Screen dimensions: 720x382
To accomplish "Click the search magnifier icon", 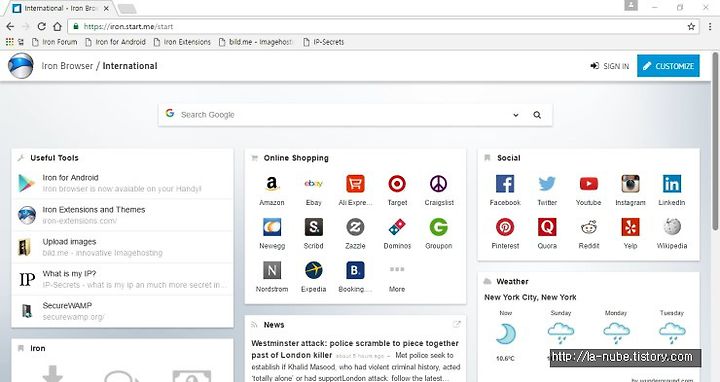I will point(537,115).
